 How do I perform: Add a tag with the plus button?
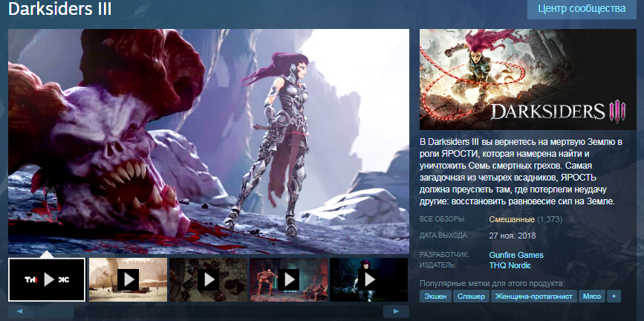tap(614, 296)
